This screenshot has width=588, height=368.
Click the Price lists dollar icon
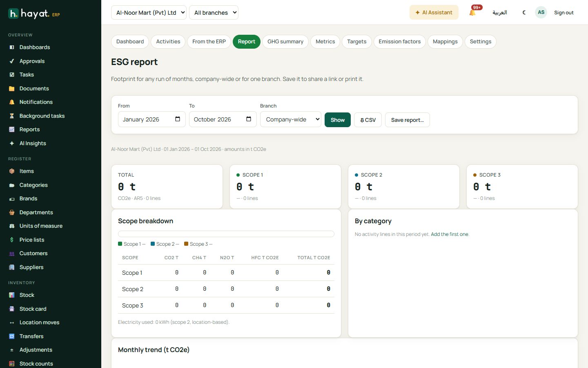[x=12, y=240]
